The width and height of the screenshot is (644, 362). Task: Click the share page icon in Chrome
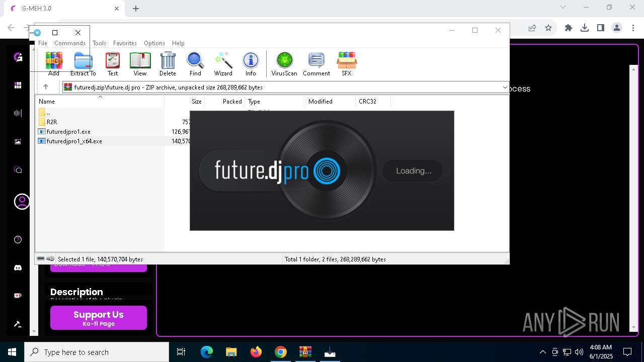click(532, 28)
